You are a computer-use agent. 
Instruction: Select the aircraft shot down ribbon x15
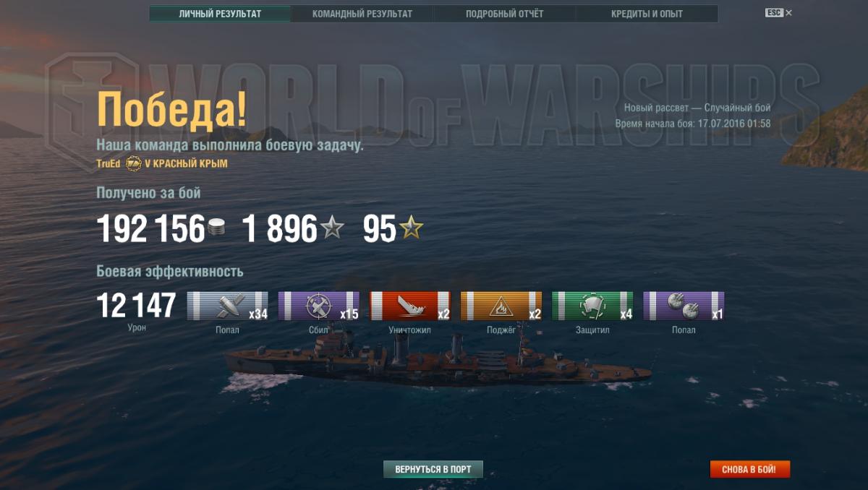coord(319,306)
